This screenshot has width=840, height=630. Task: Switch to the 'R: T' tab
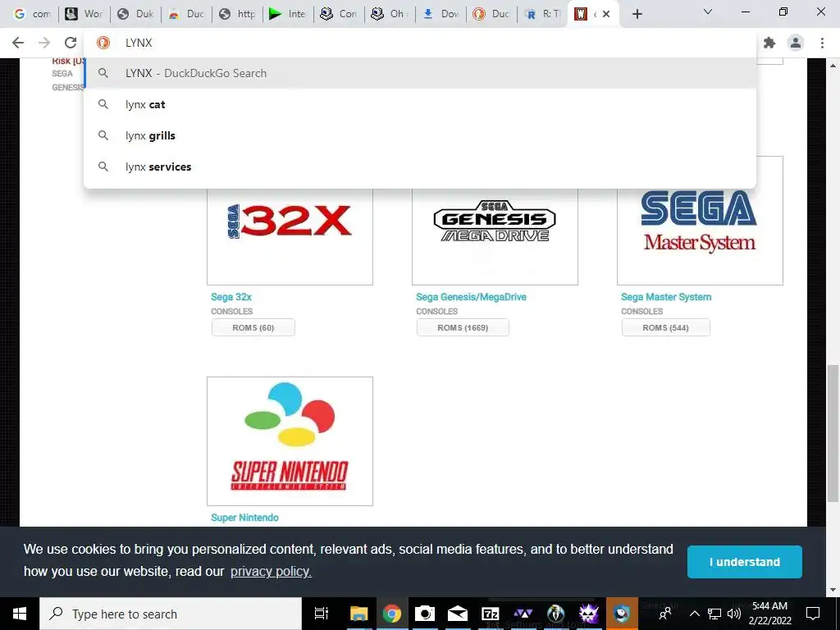point(542,14)
